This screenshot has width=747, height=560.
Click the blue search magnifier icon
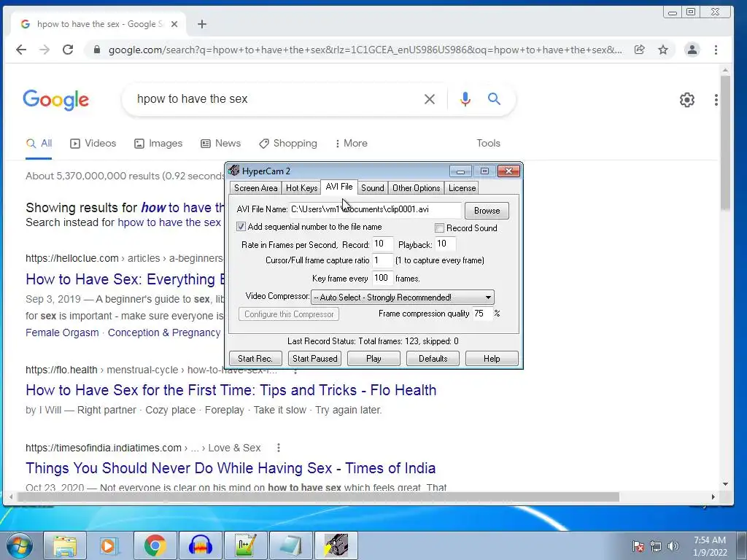pos(494,99)
